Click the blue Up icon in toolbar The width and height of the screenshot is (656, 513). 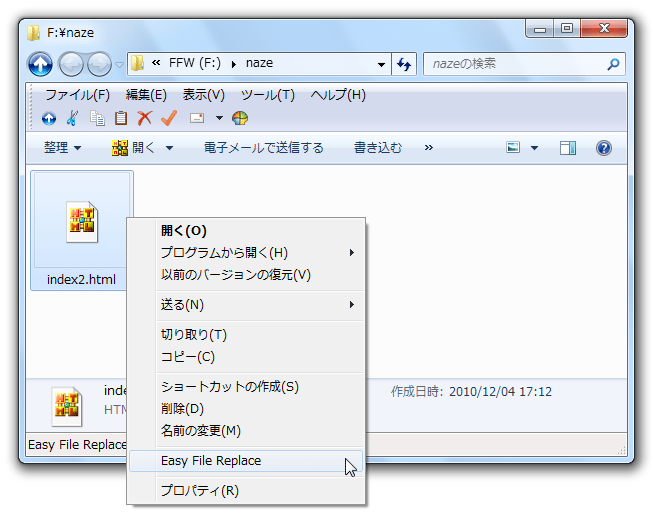[49, 118]
